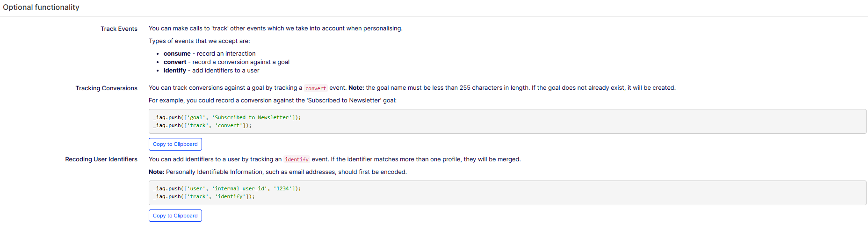The width and height of the screenshot is (868, 231).
Task: Click the _iaq.push 'track', 'convert' code line
Action: [202, 125]
